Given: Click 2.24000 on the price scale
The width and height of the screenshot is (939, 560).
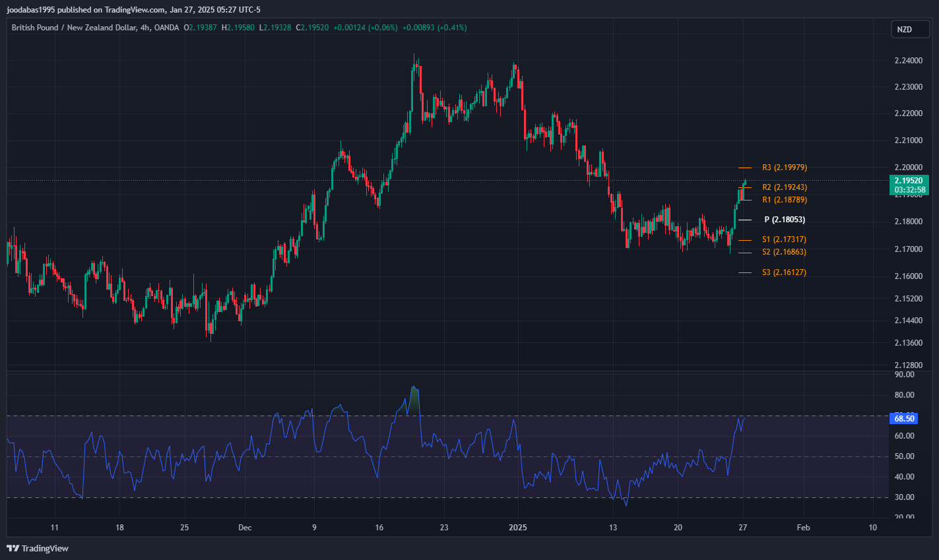Looking at the screenshot, I should click(908, 61).
